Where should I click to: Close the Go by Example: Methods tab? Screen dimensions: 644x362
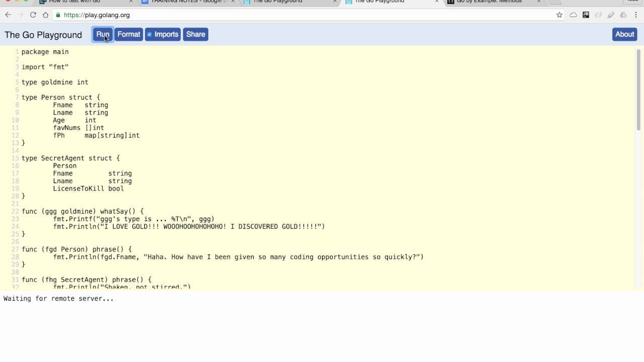point(538,2)
